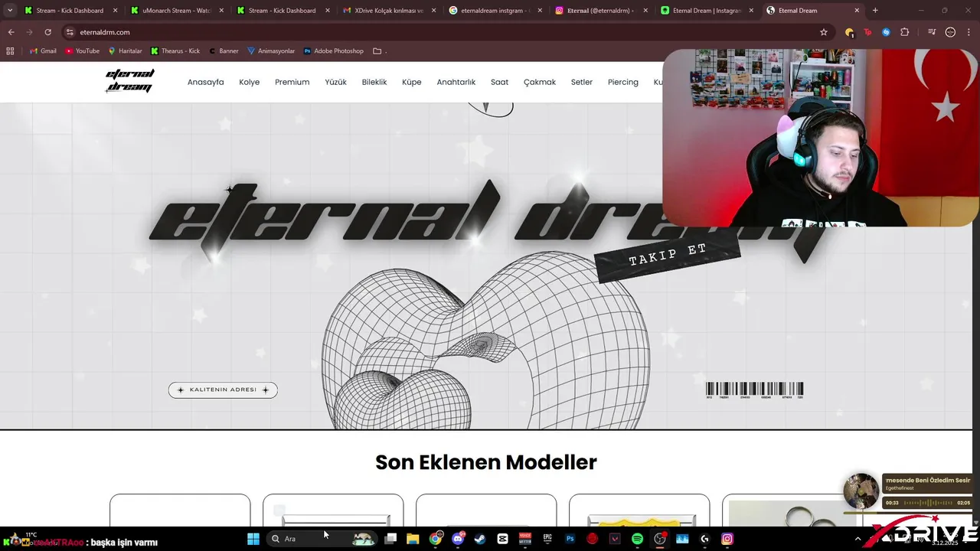Open the bookmarks apps grid icon
This screenshot has width=980, height=551.
[10, 51]
